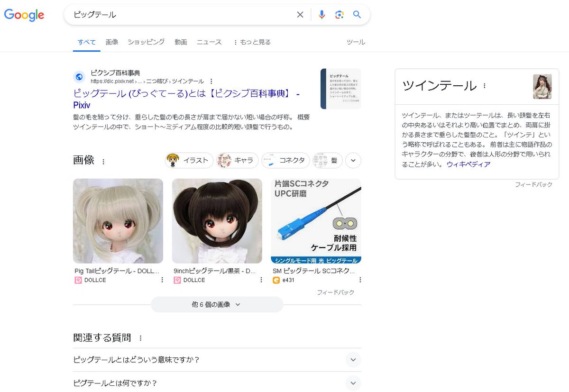Click the Google logo
This screenshot has width=569, height=392.
tap(24, 15)
